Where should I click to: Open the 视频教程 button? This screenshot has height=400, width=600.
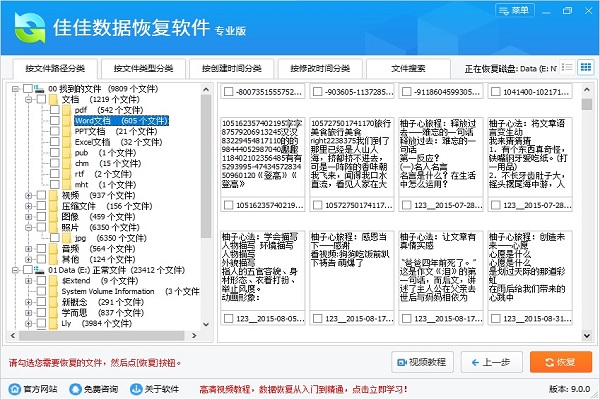[x=422, y=362]
